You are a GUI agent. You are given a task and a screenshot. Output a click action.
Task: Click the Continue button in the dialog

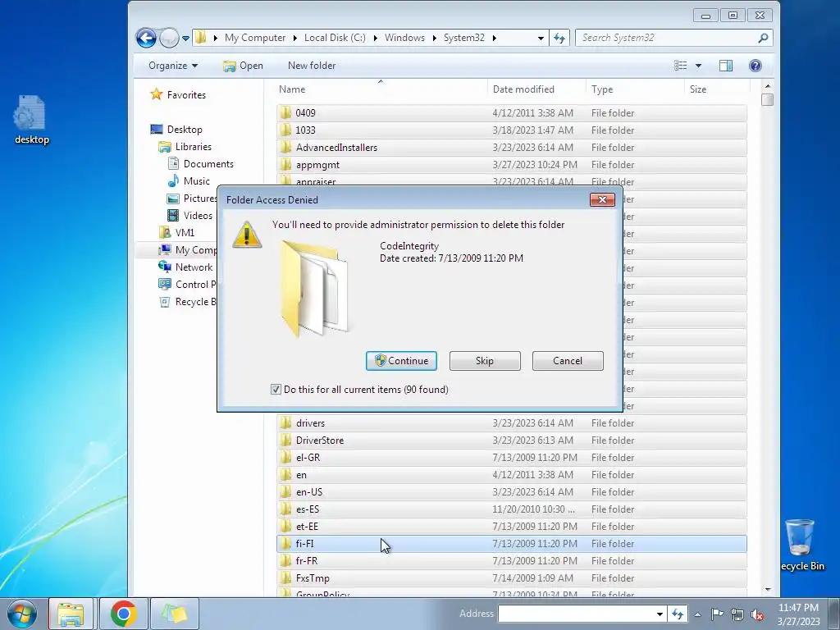pos(401,361)
